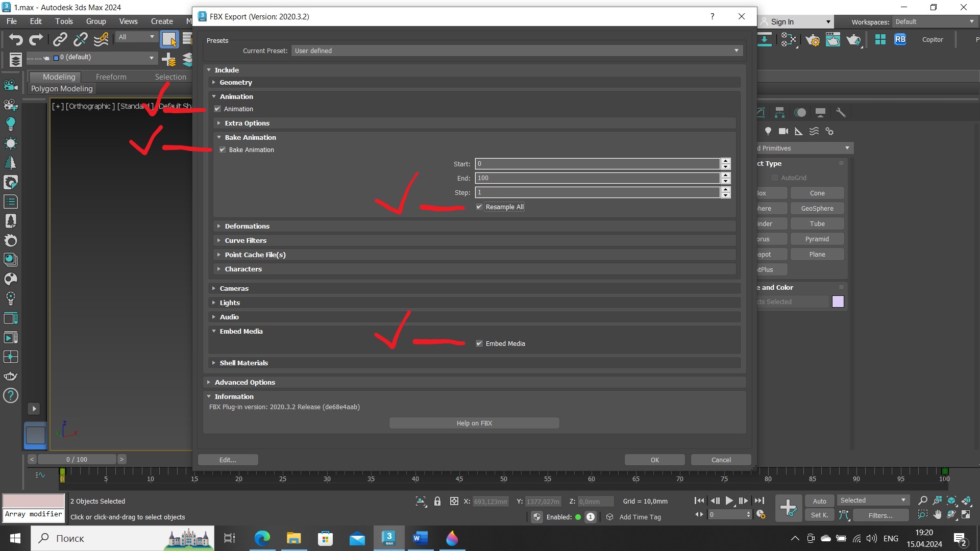
Task: Uncheck the Bake Animation checkbox
Action: (223, 149)
